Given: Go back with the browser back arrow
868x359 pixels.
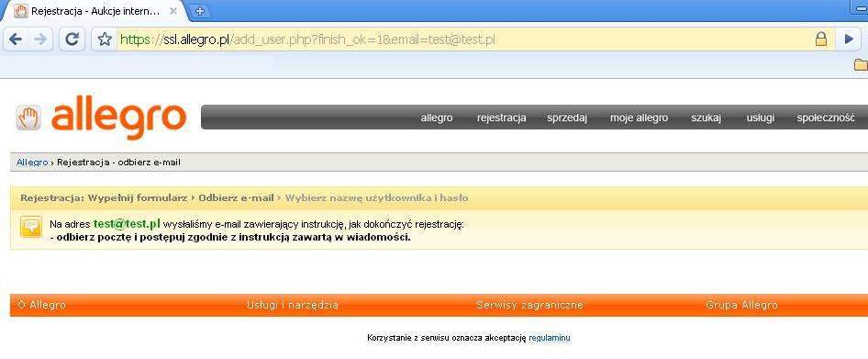Looking at the screenshot, I should pos(16,39).
